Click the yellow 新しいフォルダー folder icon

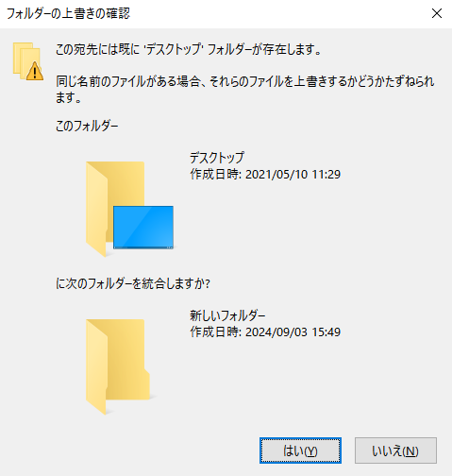tap(118, 366)
